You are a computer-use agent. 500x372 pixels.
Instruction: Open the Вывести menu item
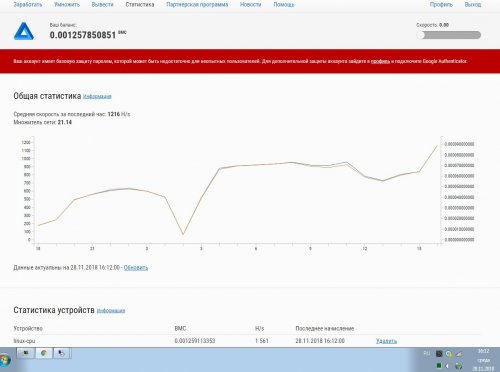pos(102,5)
